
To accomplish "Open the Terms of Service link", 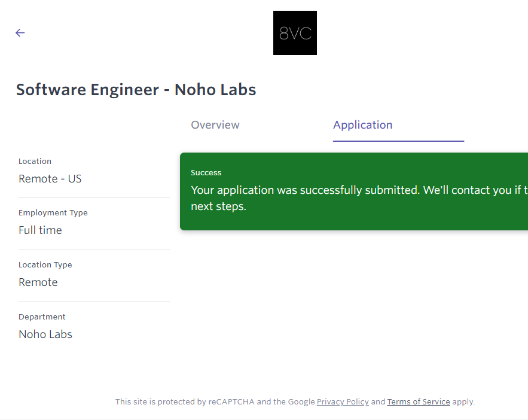I will coord(419,402).
